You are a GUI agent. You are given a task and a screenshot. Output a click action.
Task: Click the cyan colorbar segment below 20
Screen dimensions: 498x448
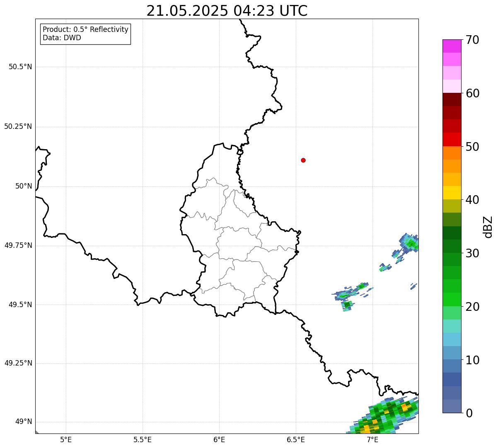[x=452, y=326]
